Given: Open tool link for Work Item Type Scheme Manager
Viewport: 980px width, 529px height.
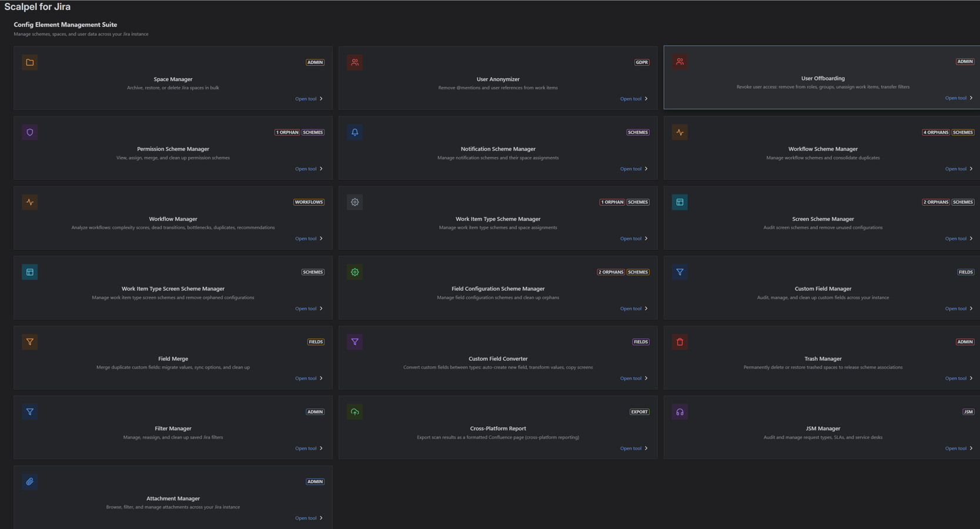Looking at the screenshot, I should (634, 239).
